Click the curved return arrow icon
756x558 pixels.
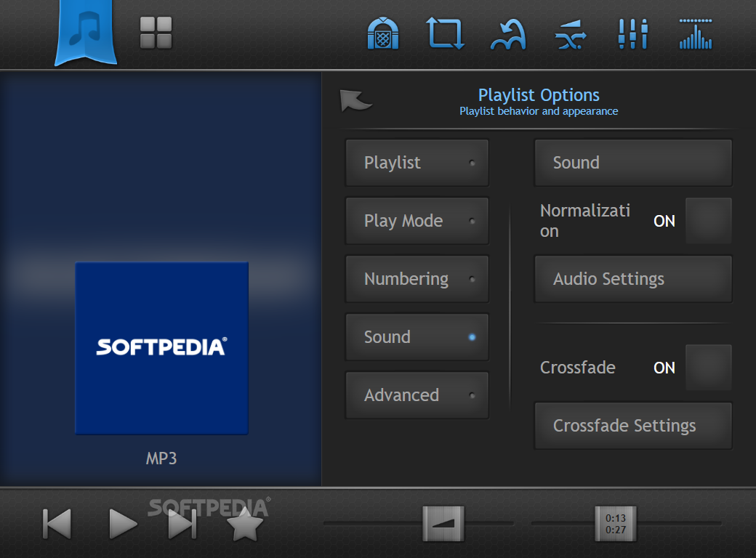coord(508,34)
